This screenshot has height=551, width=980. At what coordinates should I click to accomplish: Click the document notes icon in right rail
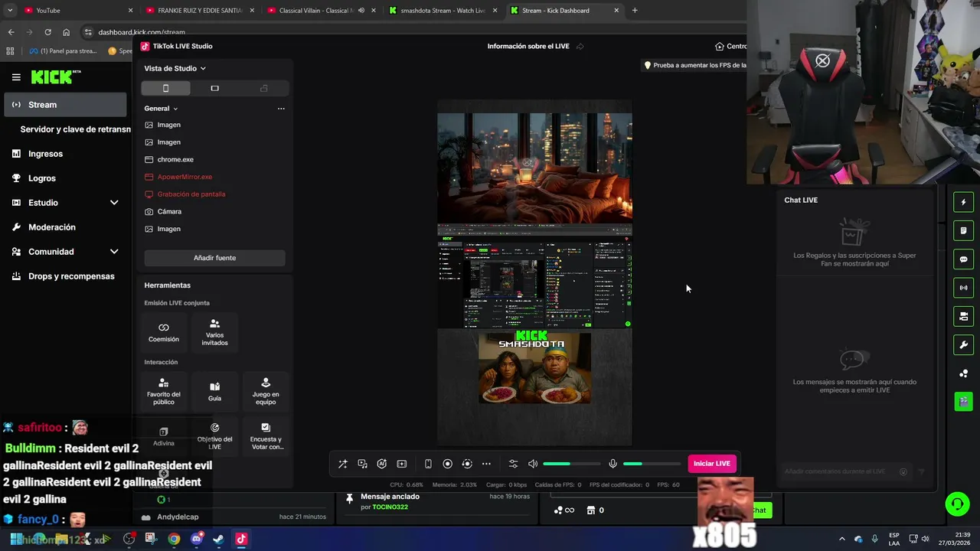click(x=963, y=231)
